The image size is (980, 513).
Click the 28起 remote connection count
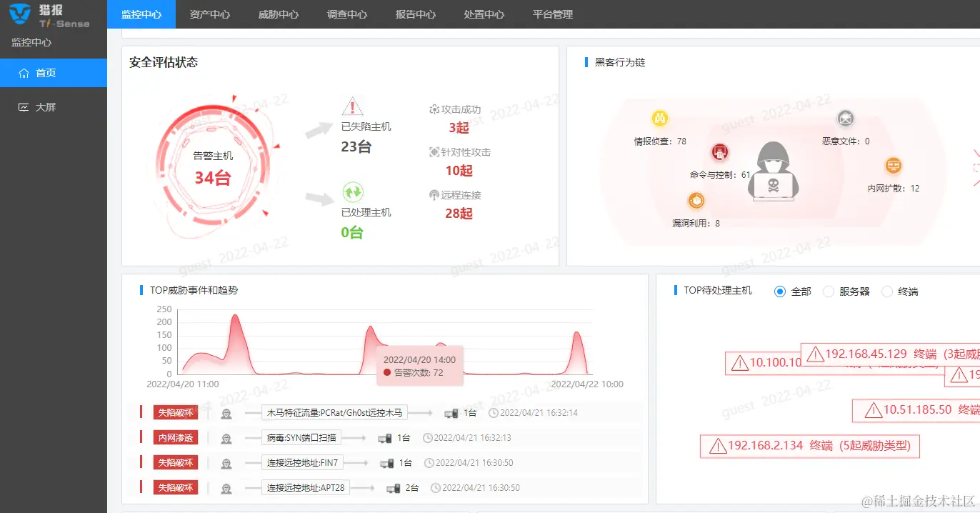click(459, 214)
